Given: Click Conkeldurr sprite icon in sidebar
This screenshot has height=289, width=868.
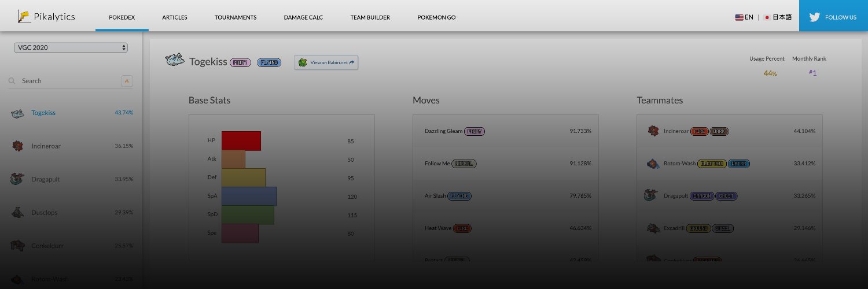Looking at the screenshot, I should coord(17,246).
